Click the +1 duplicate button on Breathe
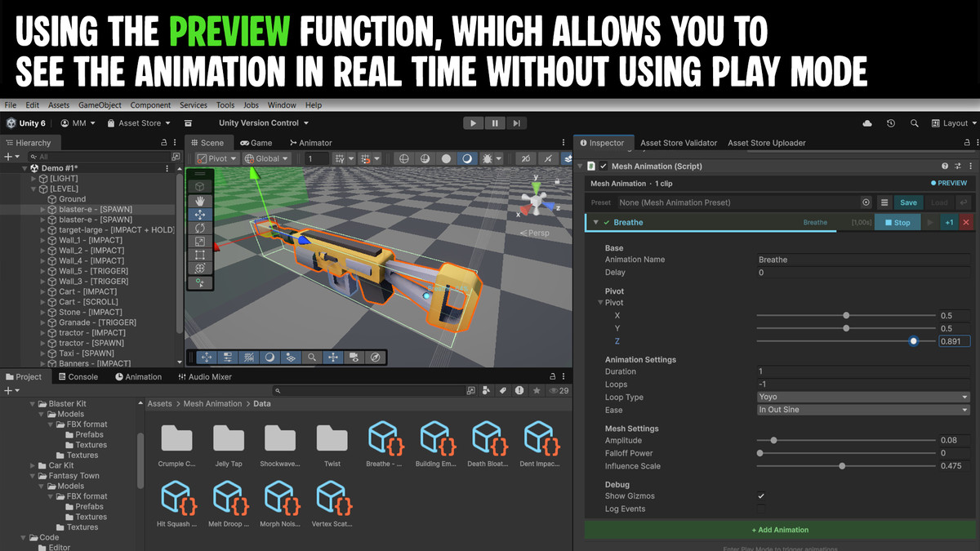This screenshot has width=980, height=551. [949, 222]
